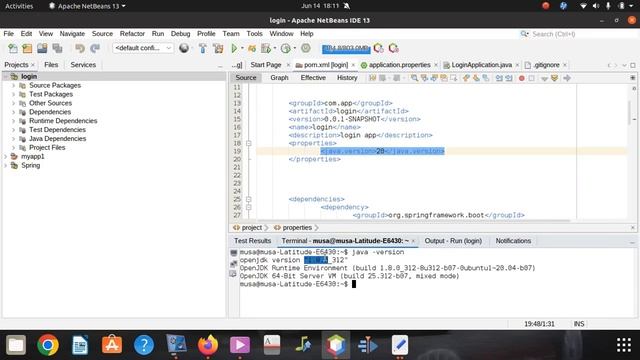Click the first profiler snapshot icon after memory bar

[378, 49]
